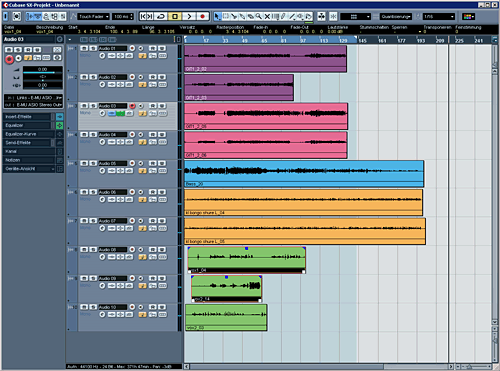500x371 pixels.
Task: Open the Kanal inspector tab
Action: point(29,151)
